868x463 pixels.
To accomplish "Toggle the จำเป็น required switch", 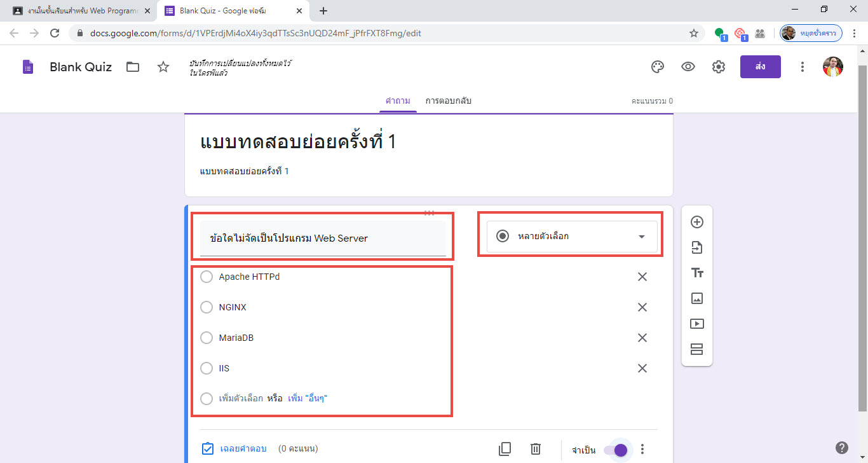I will click(x=616, y=450).
